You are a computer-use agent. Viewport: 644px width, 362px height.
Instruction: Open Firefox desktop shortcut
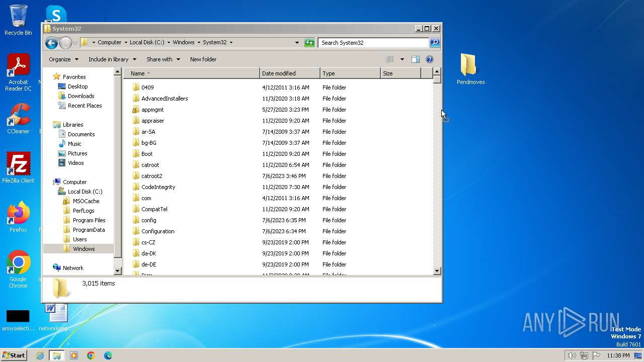click(x=18, y=217)
